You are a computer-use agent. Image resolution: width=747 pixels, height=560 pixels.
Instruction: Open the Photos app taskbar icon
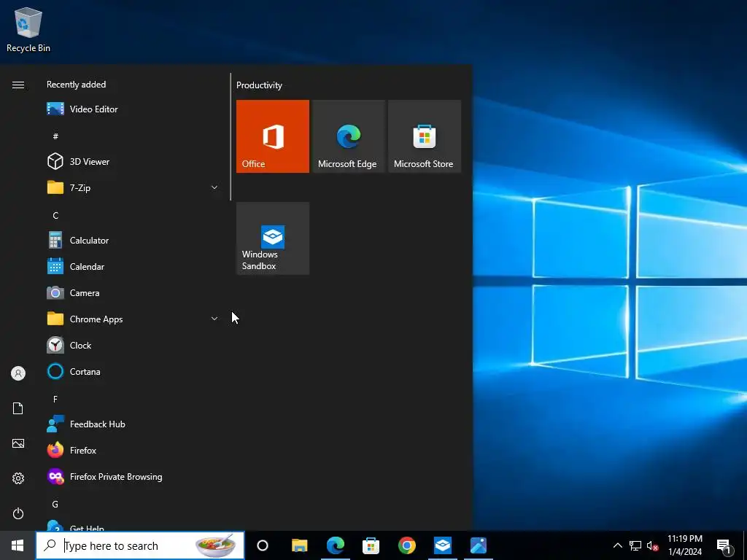click(479, 545)
